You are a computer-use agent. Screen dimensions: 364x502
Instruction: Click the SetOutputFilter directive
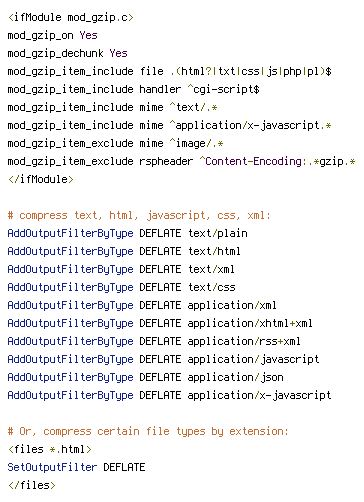52,467
